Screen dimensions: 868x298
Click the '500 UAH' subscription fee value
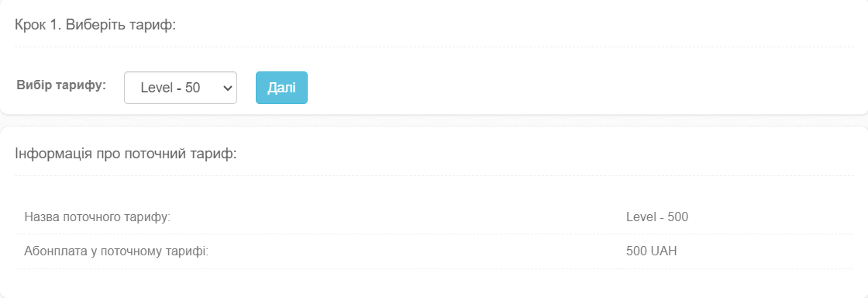(x=652, y=251)
